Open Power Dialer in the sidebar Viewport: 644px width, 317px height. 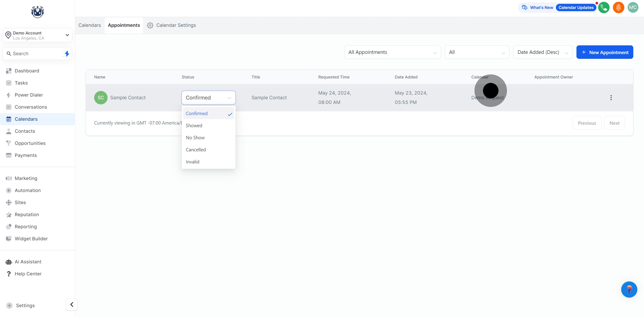click(29, 95)
